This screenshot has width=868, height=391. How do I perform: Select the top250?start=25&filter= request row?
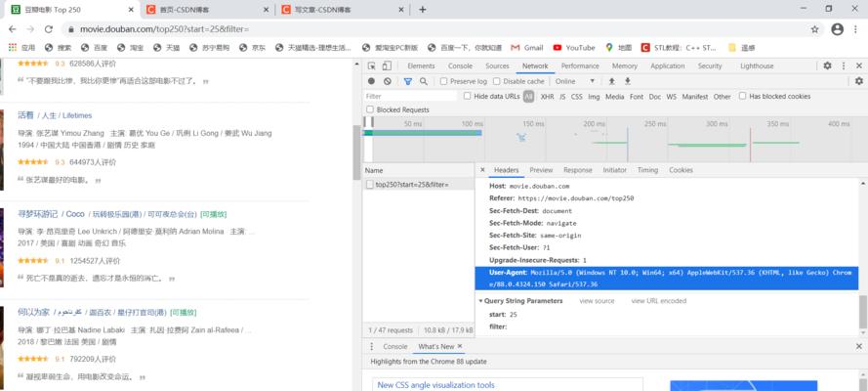coord(418,185)
